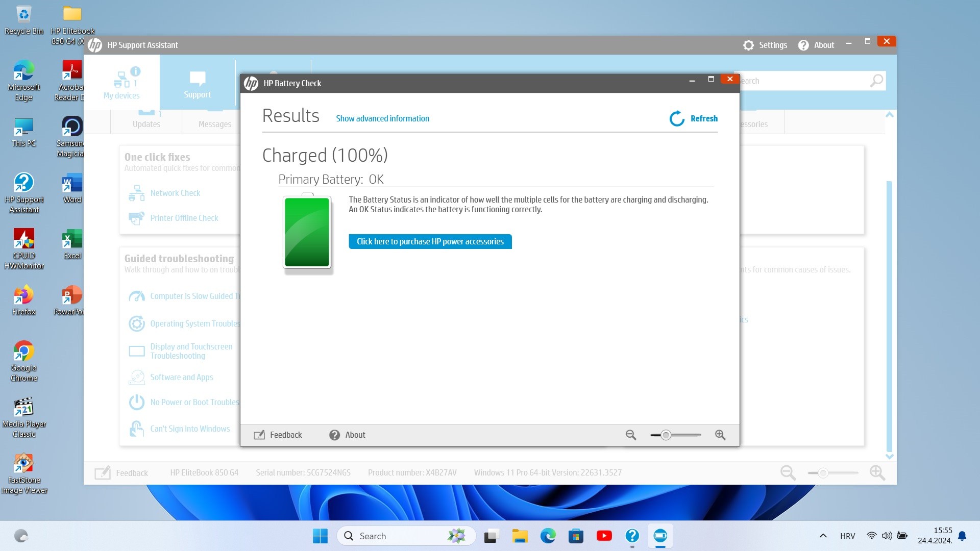Run Network Check quick fix
The height and width of the screenshot is (551, 980).
175,193
